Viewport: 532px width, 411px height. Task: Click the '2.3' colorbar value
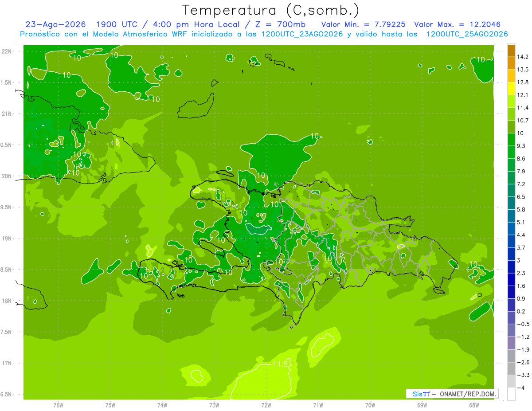click(521, 273)
